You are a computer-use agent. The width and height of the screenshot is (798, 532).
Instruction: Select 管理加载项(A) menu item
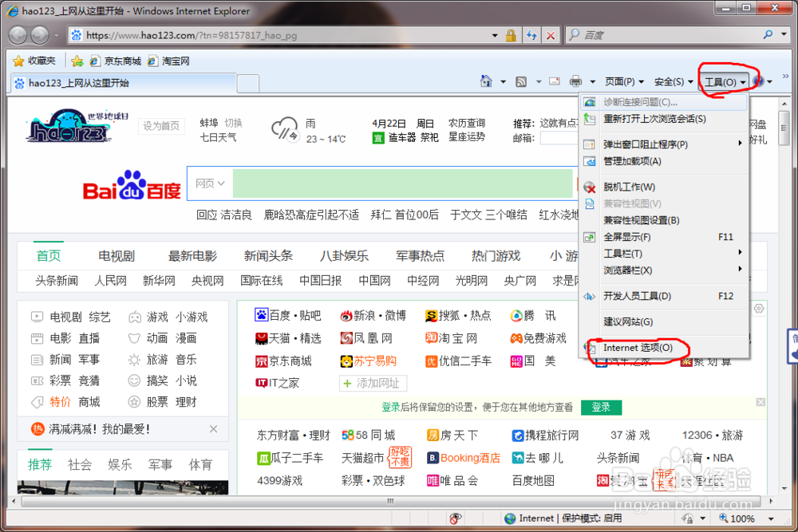[x=664, y=161]
